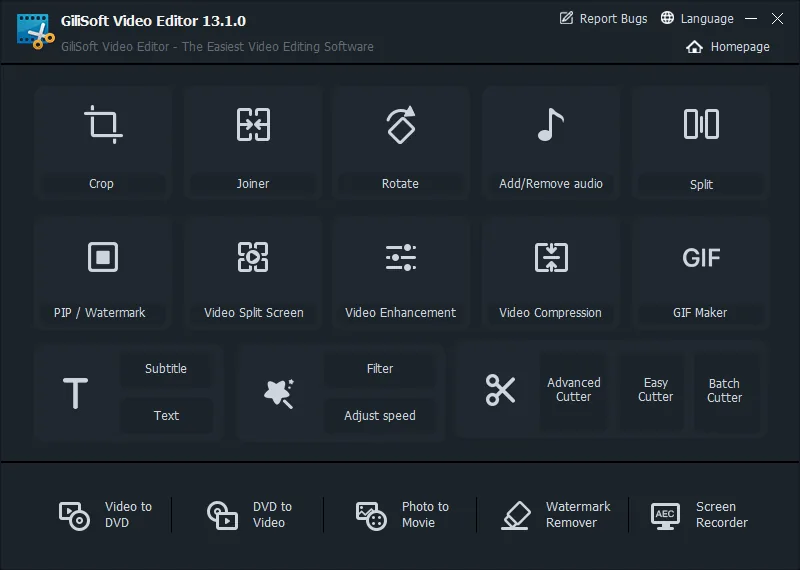Minimize the GiliSoft window
Screen dimensions: 800x570
coord(751,18)
